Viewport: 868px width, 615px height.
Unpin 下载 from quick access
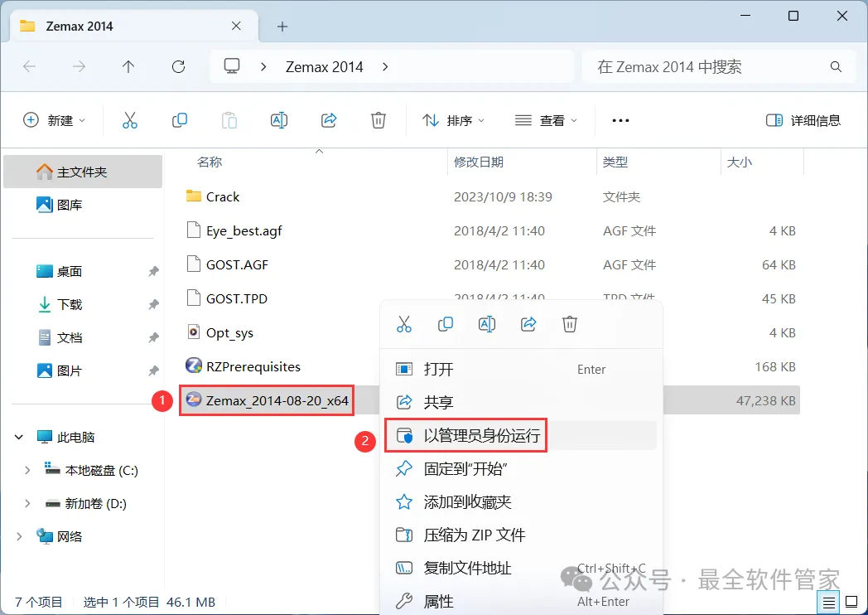(153, 304)
